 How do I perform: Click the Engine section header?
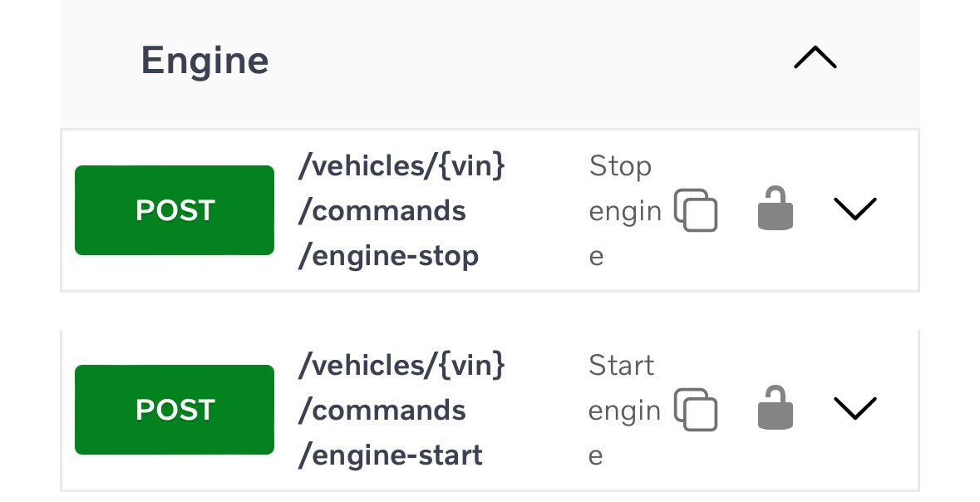pyautogui.click(x=204, y=59)
